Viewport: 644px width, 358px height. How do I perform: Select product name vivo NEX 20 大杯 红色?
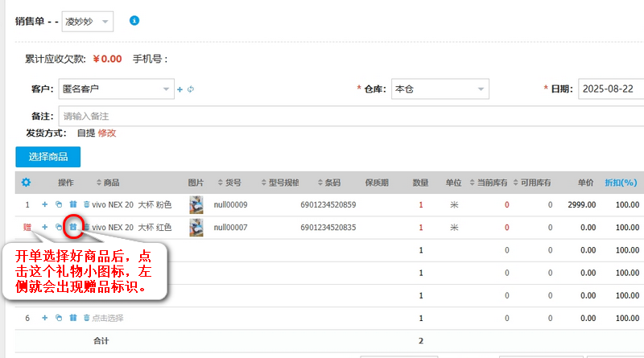pyautogui.click(x=132, y=227)
